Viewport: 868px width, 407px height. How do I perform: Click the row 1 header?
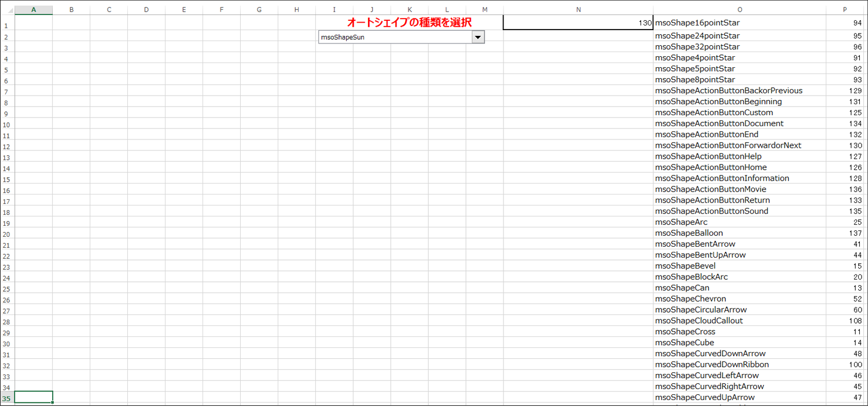(x=6, y=25)
